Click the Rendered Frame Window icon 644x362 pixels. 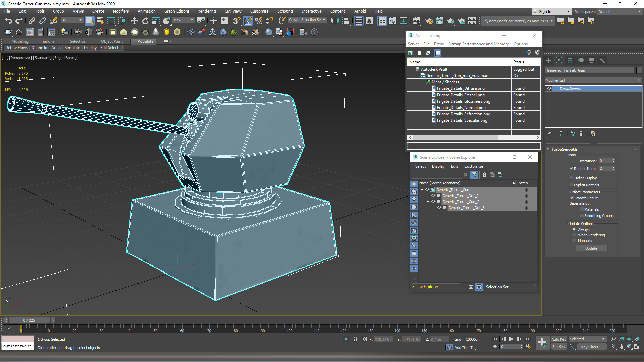pyautogui.click(x=440, y=21)
